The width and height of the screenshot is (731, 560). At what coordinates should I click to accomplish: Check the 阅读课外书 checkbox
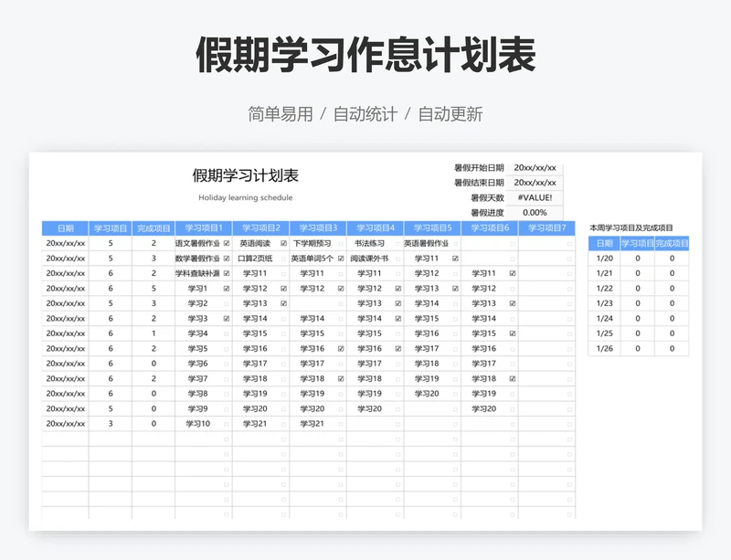pos(398,259)
